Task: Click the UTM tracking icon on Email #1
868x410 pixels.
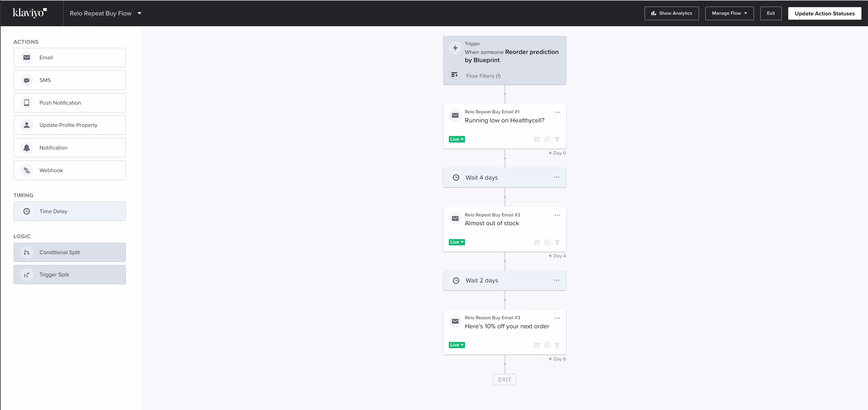Action: (x=547, y=139)
